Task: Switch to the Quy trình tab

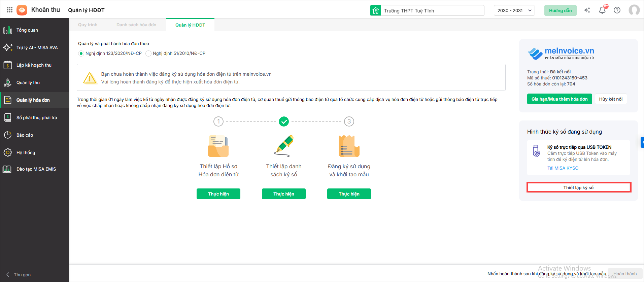Action: (88, 25)
